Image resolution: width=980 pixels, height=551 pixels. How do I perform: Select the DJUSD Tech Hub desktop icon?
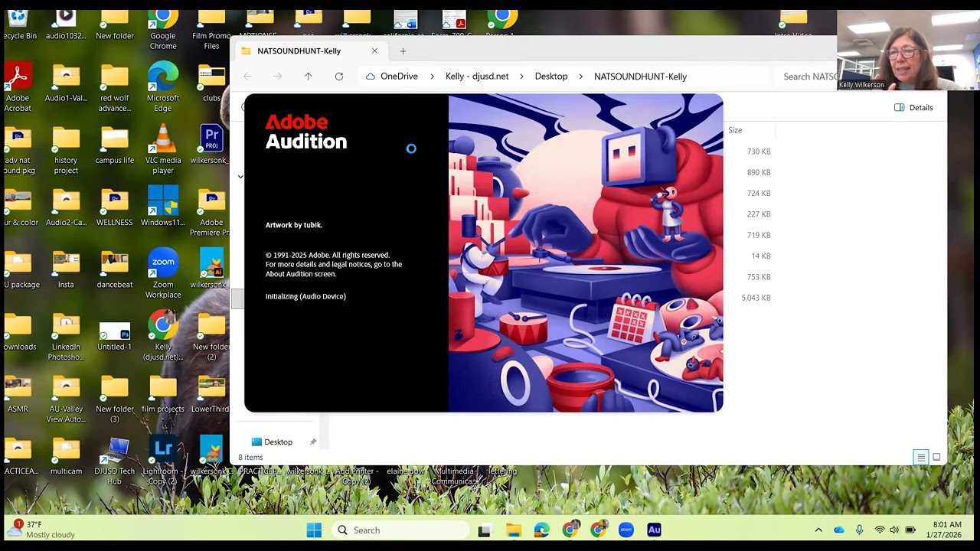tap(115, 461)
